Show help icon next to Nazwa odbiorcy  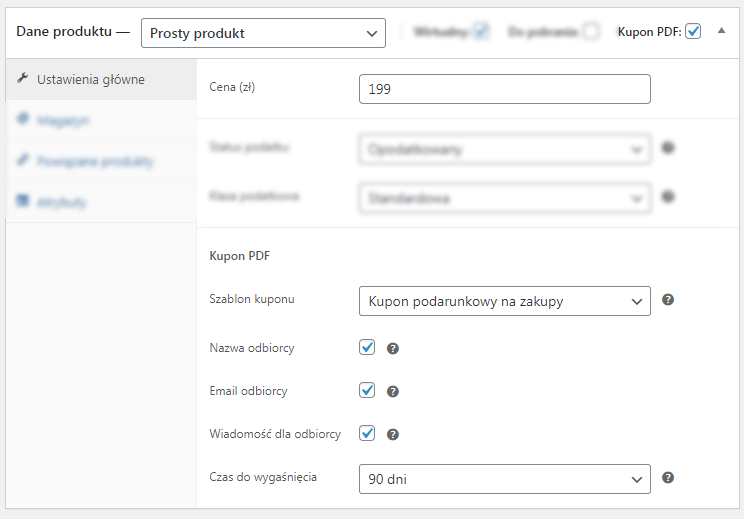(392, 349)
